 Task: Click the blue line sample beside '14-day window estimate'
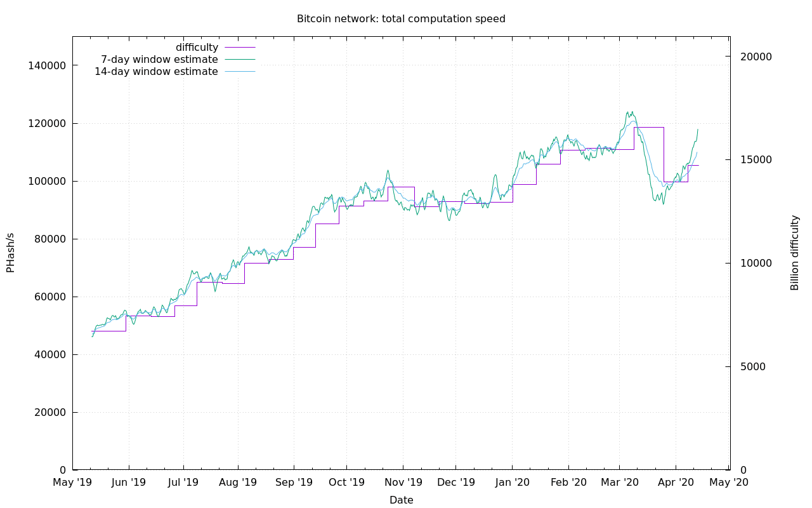(240, 72)
